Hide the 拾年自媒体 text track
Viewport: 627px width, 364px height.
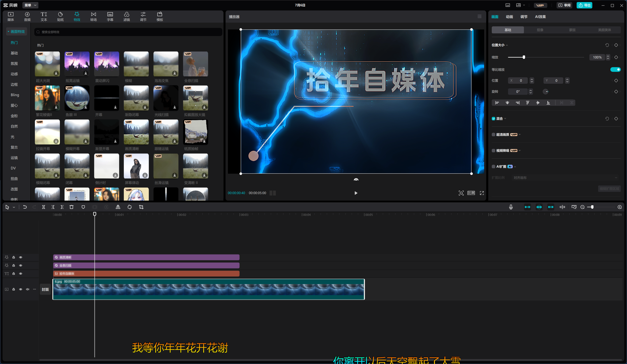click(x=21, y=274)
